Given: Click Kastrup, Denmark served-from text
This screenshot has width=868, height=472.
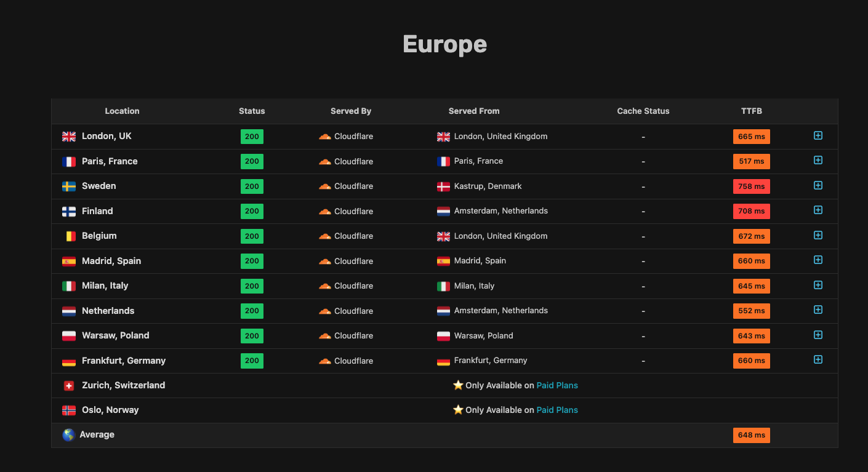Looking at the screenshot, I should (488, 186).
